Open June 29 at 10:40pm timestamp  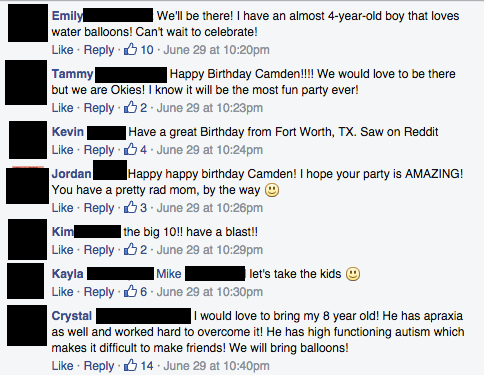[216, 366]
